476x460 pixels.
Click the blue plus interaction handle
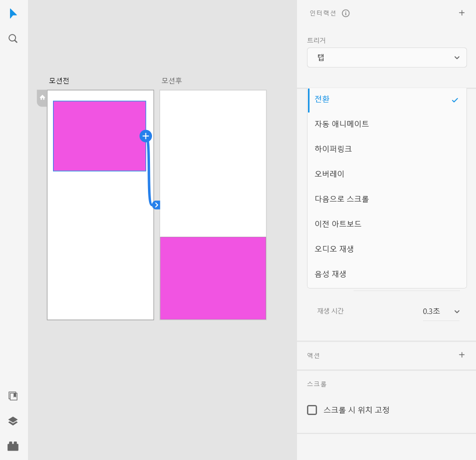point(145,136)
